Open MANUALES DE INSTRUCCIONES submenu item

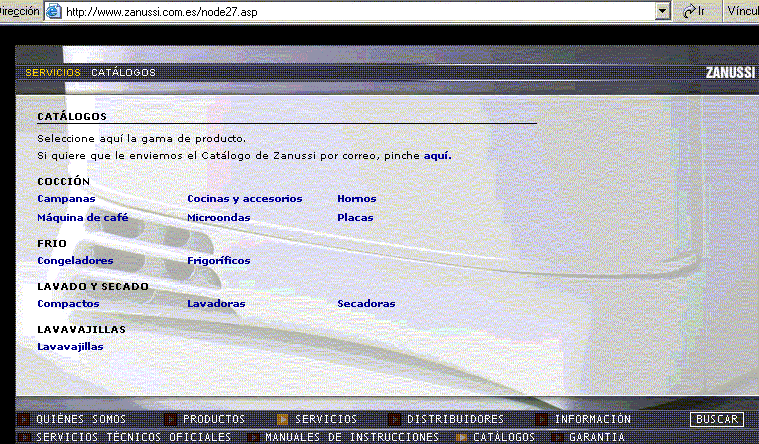point(352,438)
